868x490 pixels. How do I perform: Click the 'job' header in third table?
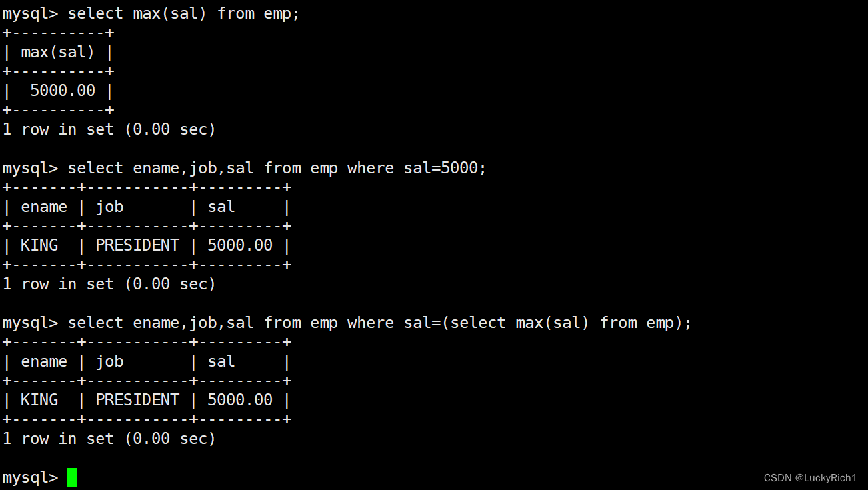109,362
